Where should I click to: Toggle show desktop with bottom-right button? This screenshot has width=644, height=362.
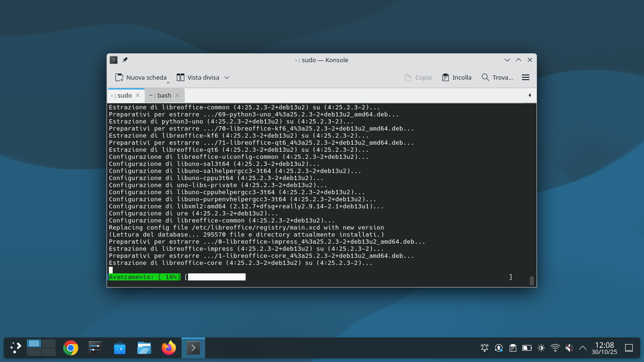click(x=629, y=347)
